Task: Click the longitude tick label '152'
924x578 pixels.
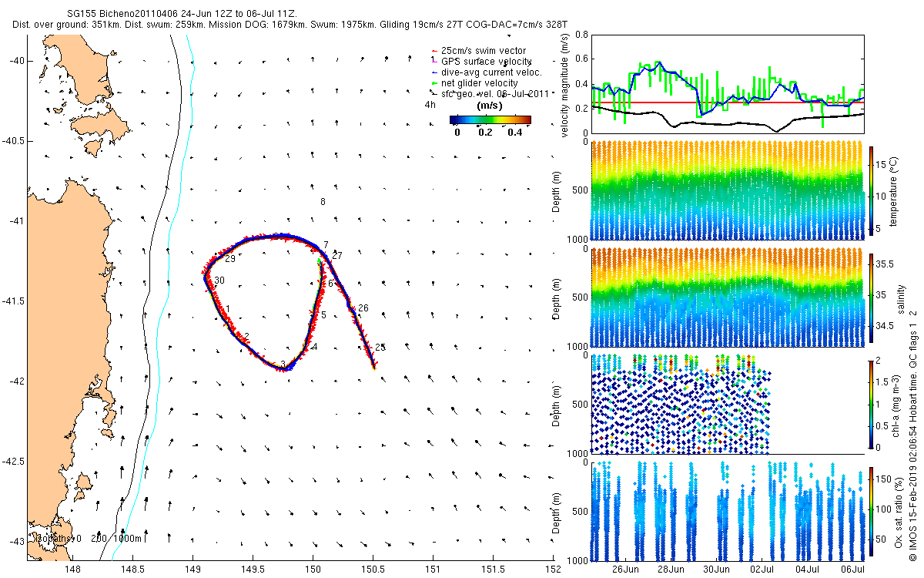Action: click(x=553, y=570)
